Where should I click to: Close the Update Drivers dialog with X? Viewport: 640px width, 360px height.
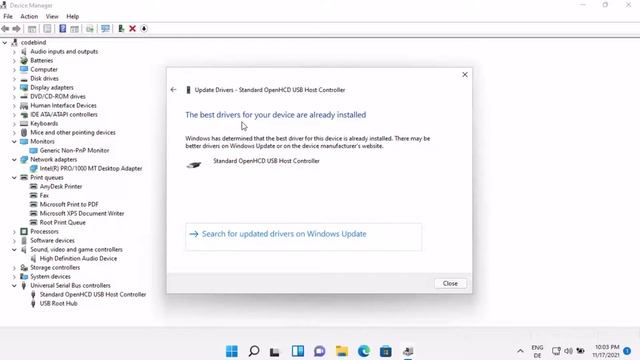464,75
